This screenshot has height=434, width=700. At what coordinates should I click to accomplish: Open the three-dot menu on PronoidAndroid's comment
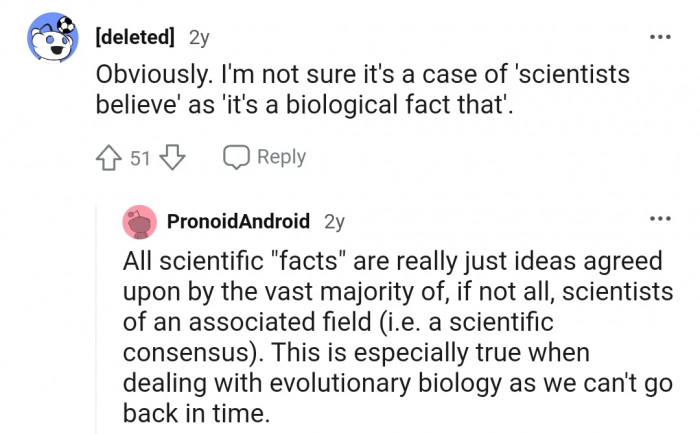659,219
